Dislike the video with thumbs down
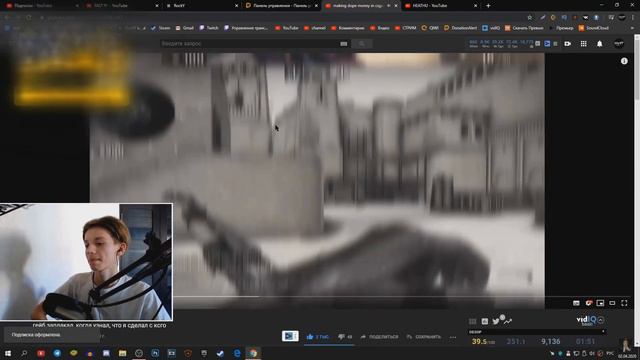Screen dimensions: 640x360 tap(345, 337)
